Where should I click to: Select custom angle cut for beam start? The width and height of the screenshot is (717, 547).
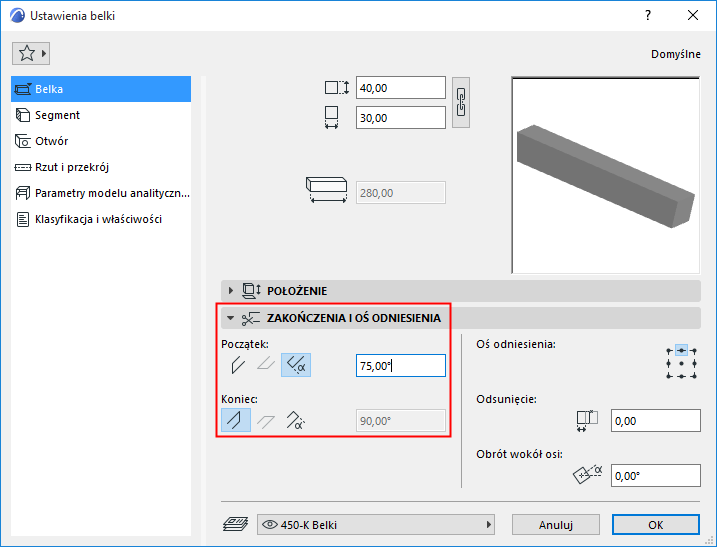point(296,365)
